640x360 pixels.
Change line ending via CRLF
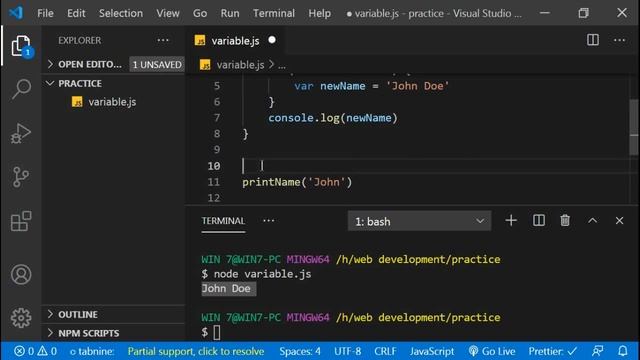(385, 351)
